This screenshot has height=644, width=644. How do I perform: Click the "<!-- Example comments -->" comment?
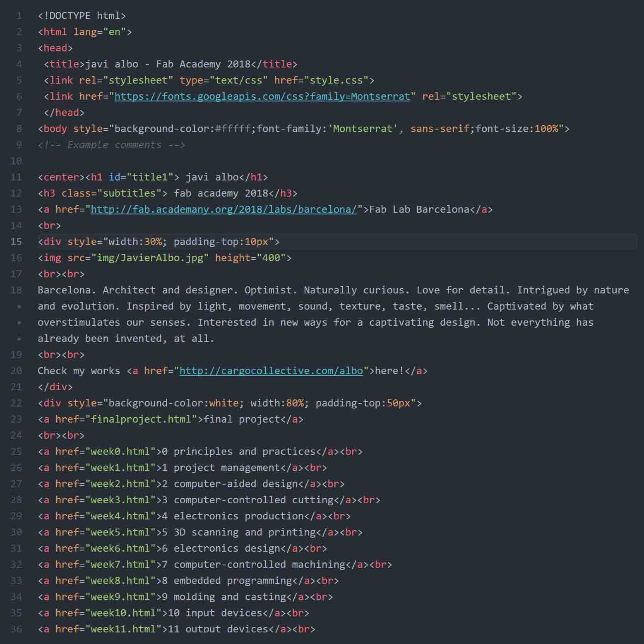(x=111, y=145)
